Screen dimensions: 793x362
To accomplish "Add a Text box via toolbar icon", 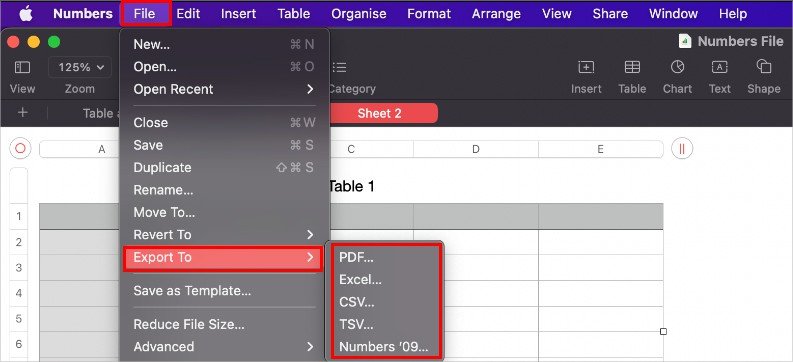I will coord(719,67).
